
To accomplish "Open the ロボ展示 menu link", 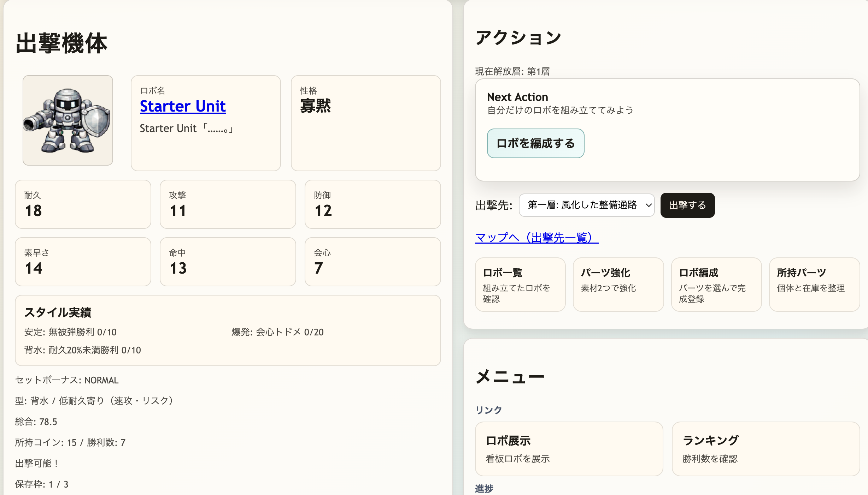I will [569, 449].
